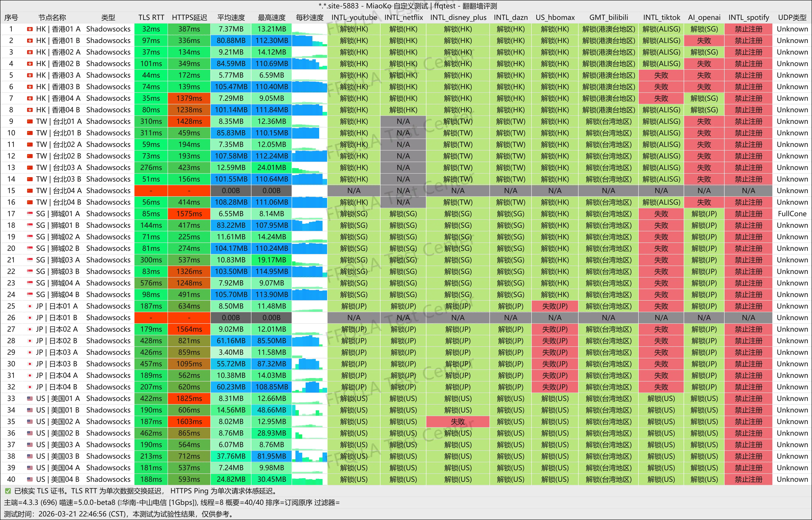
Task: Click the Hong Kong flag in row 1
Action: (30, 29)
